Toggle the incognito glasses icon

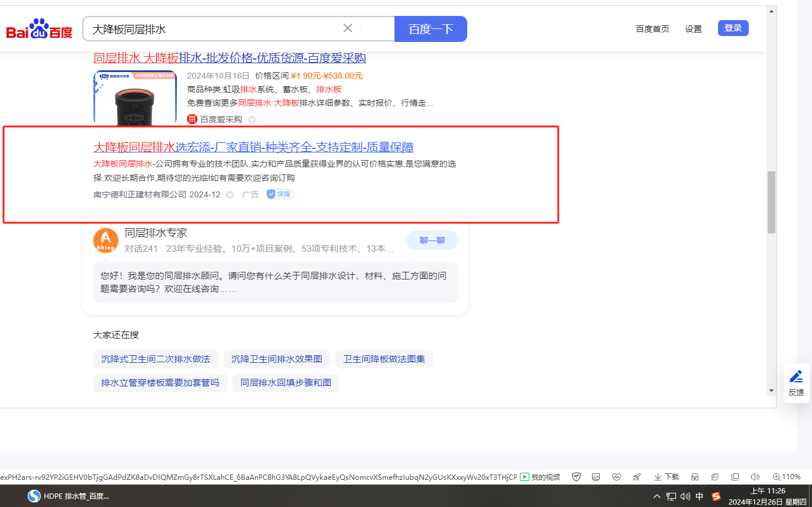pos(695,477)
